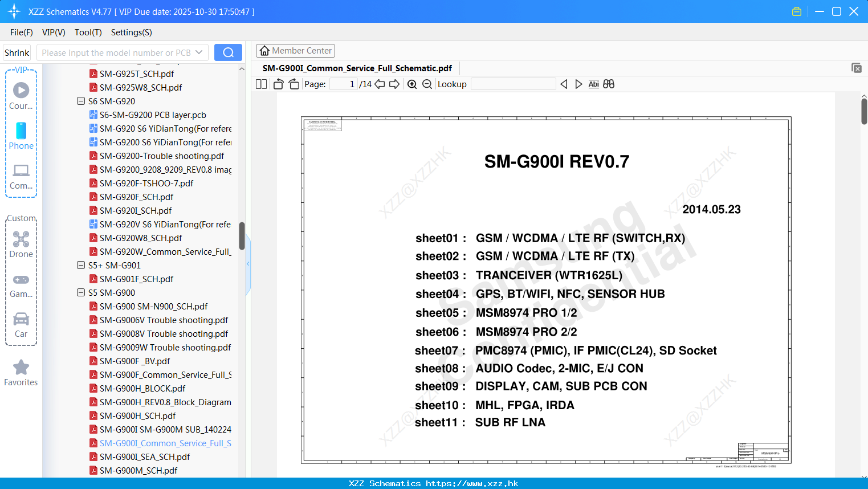
Task: Rotate page counterclockwise icon
Action: pyautogui.click(x=278, y=84)
